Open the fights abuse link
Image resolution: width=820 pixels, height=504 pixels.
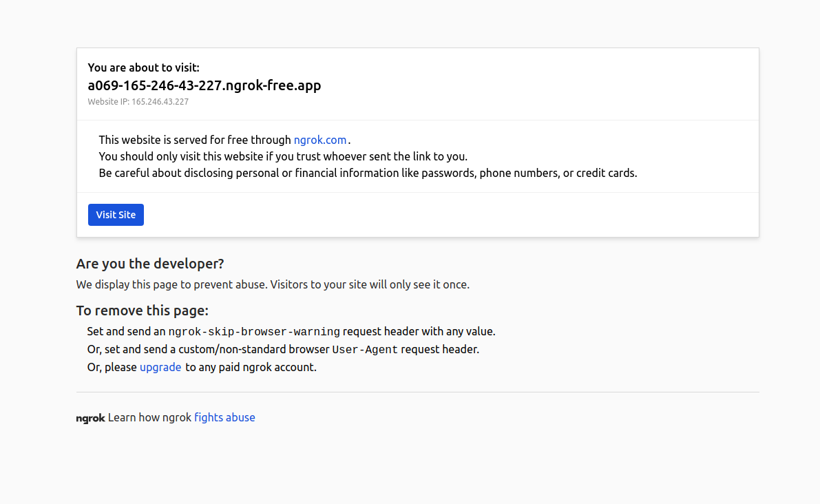pos(225,417)
